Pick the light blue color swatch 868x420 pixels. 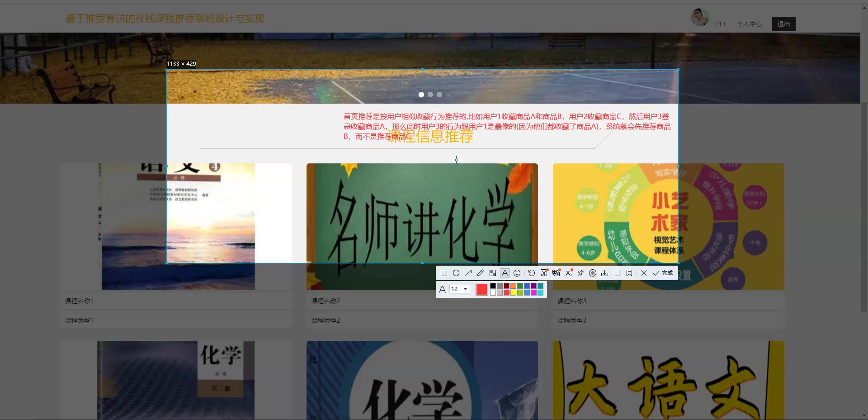click(527, 293)
